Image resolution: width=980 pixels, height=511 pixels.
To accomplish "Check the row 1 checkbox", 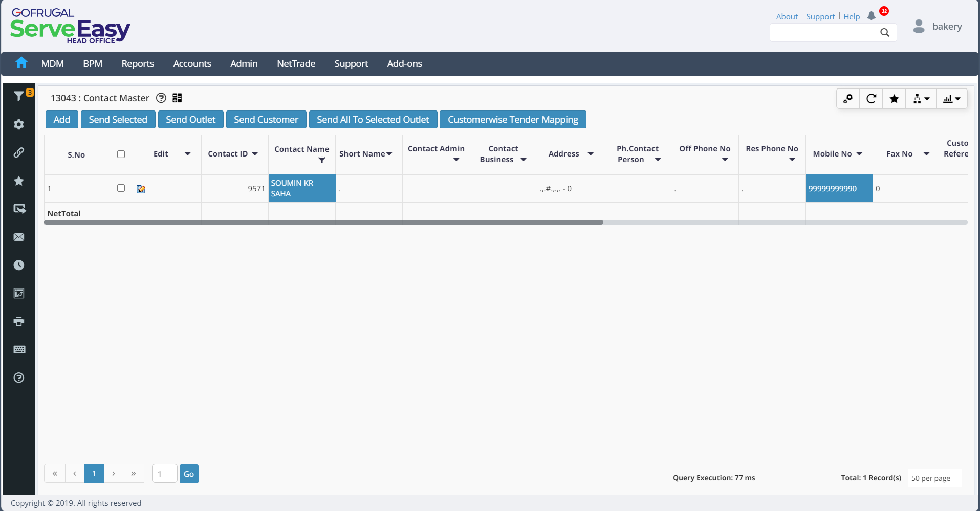I will pyautogui.click(x=121, y=188).
